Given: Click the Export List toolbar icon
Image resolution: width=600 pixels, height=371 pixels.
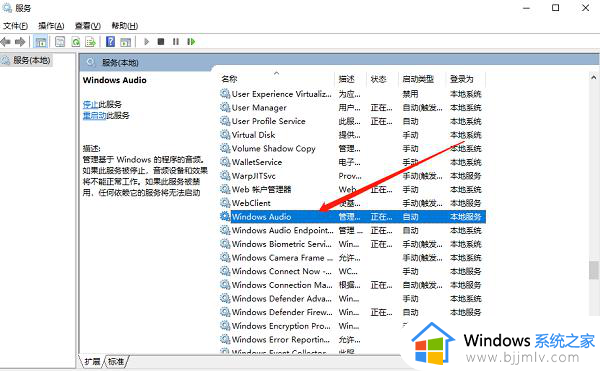Looking at the screenshot, I should 91,42.
